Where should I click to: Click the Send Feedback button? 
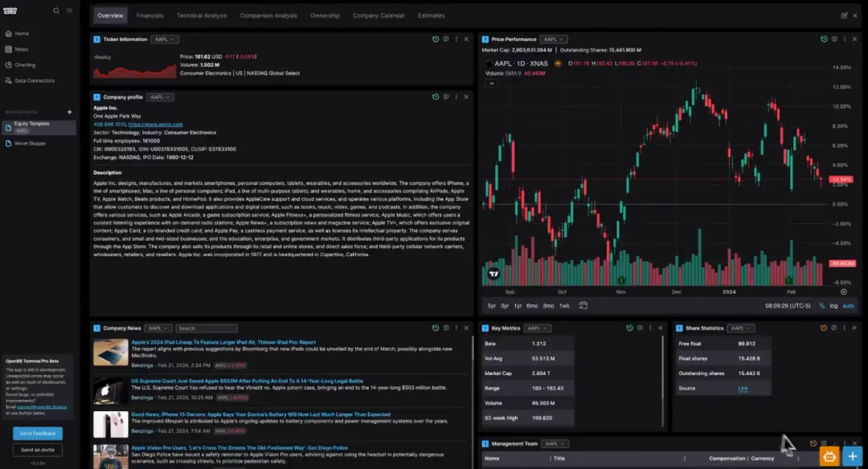tap(37, 434)
